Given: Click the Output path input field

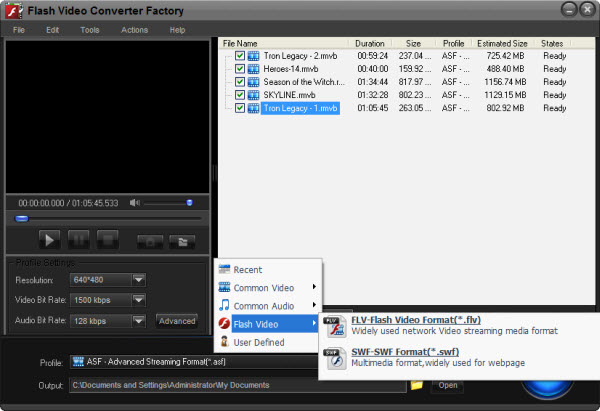Looking at the screenshot, I should 237,385.
